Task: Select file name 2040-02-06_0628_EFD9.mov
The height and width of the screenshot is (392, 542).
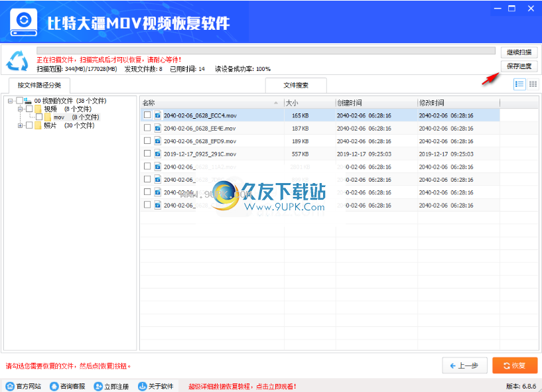Action: (200, 141)
